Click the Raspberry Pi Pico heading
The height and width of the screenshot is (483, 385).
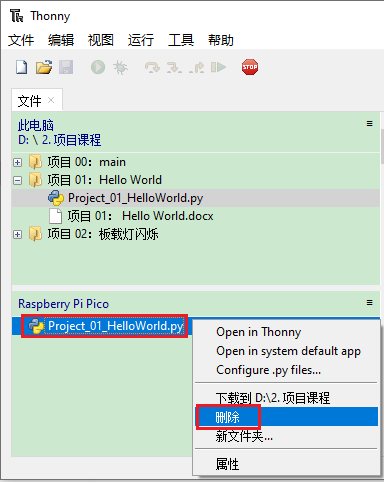click(x=63, y=304)
